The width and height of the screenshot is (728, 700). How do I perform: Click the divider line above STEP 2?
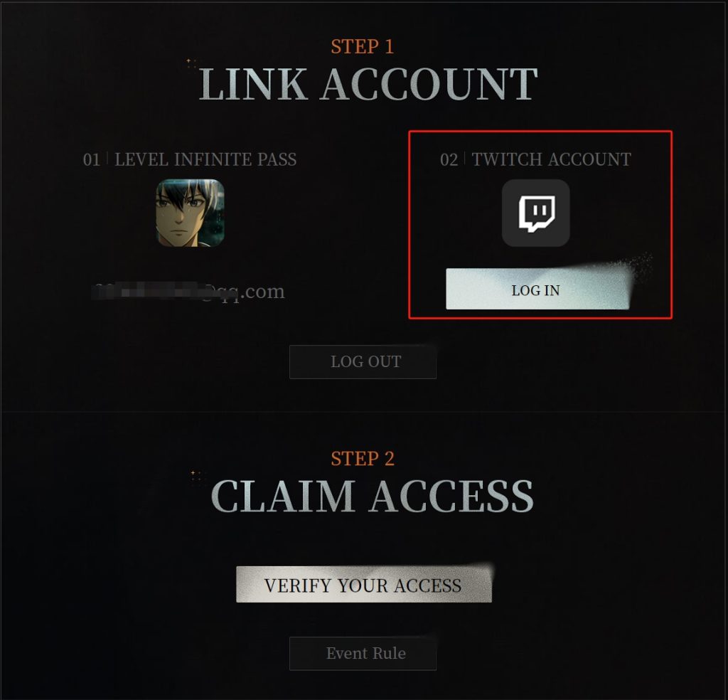(364, 412)
